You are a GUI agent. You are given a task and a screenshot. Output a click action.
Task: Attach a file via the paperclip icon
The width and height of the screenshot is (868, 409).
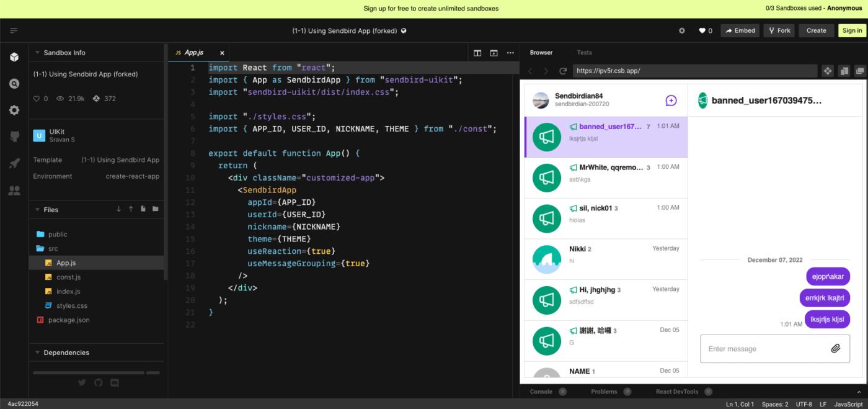point(835,348)
